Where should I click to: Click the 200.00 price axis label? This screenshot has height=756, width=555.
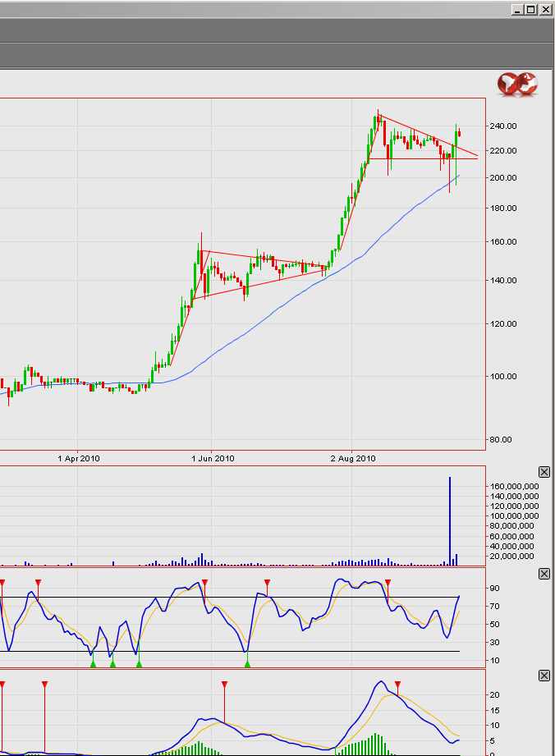pyautogui.click(x=503, y=177)
